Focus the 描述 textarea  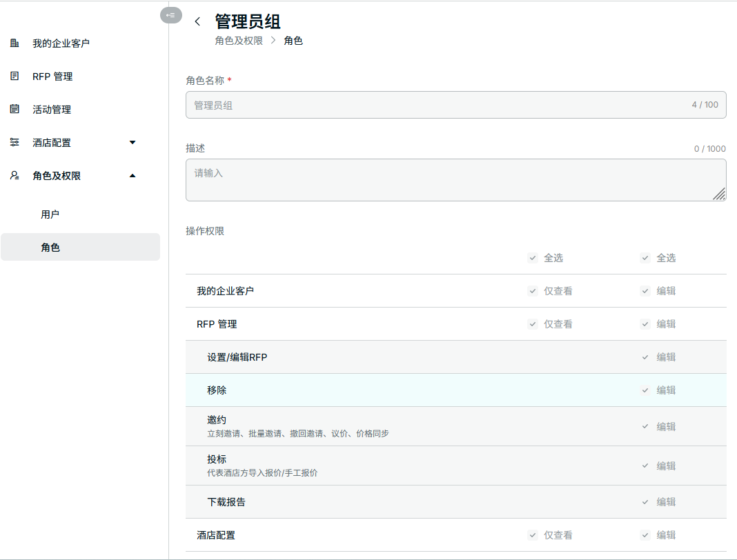pos(456,180)
